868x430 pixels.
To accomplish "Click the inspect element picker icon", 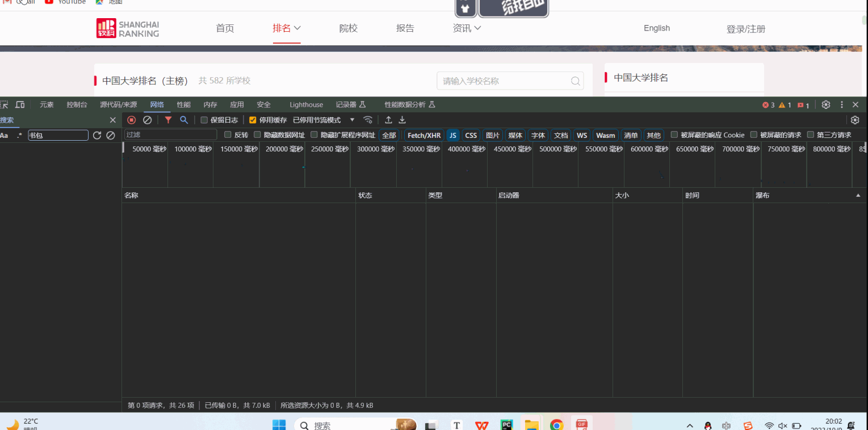I will pyautogui.click(x=4, y=105).
